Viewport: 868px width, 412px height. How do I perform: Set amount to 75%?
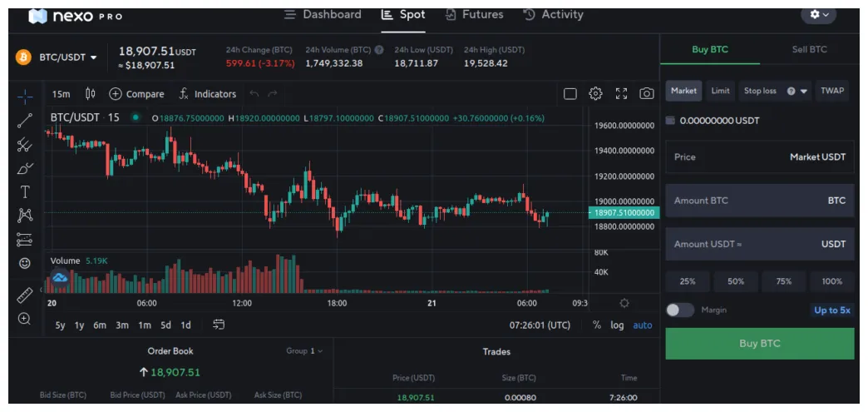click(x=784, y=281)
